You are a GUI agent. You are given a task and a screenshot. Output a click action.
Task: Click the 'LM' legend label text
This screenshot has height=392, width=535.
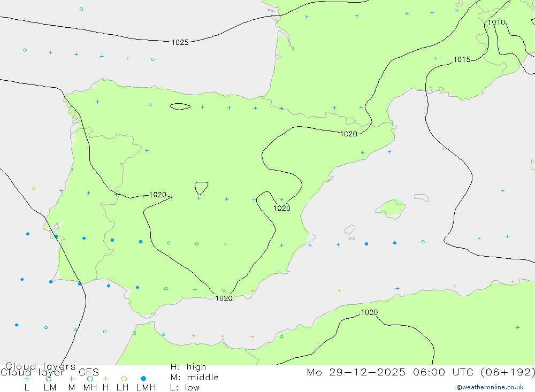50,388
